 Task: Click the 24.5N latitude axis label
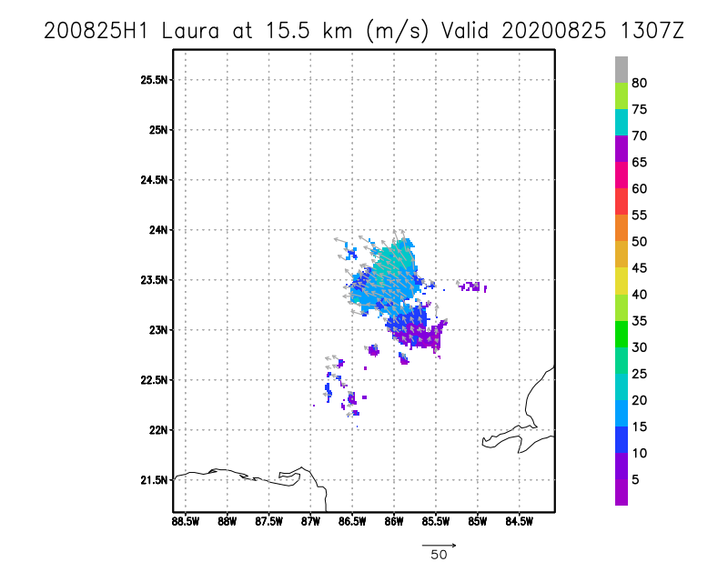(154, 179)
